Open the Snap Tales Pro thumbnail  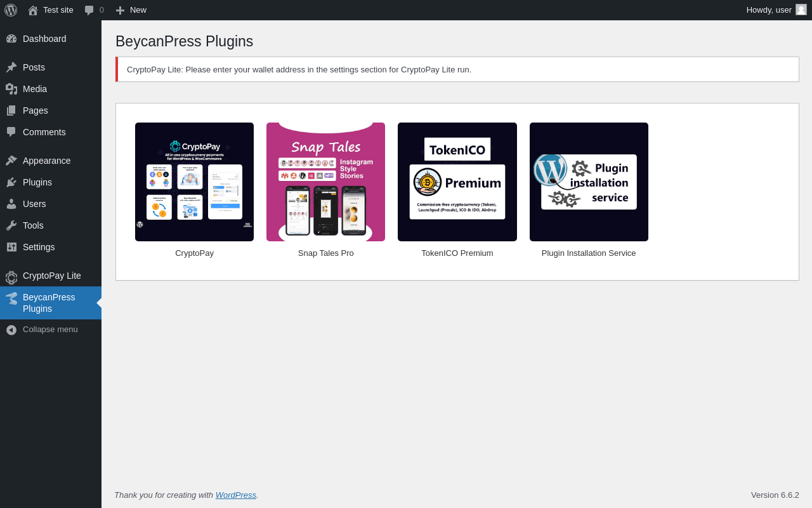click(x=325, y=182)
